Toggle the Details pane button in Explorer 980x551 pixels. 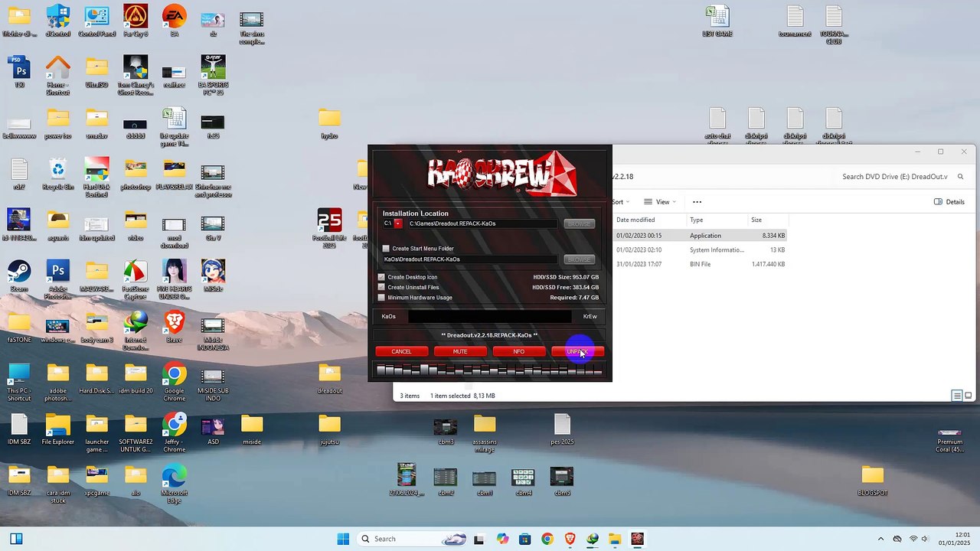(949, 202)
